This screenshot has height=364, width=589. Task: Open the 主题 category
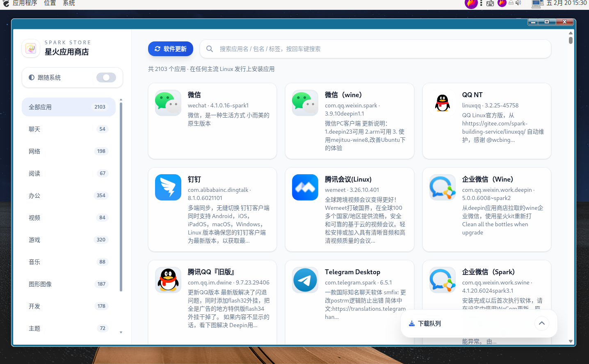coord(68,328)
